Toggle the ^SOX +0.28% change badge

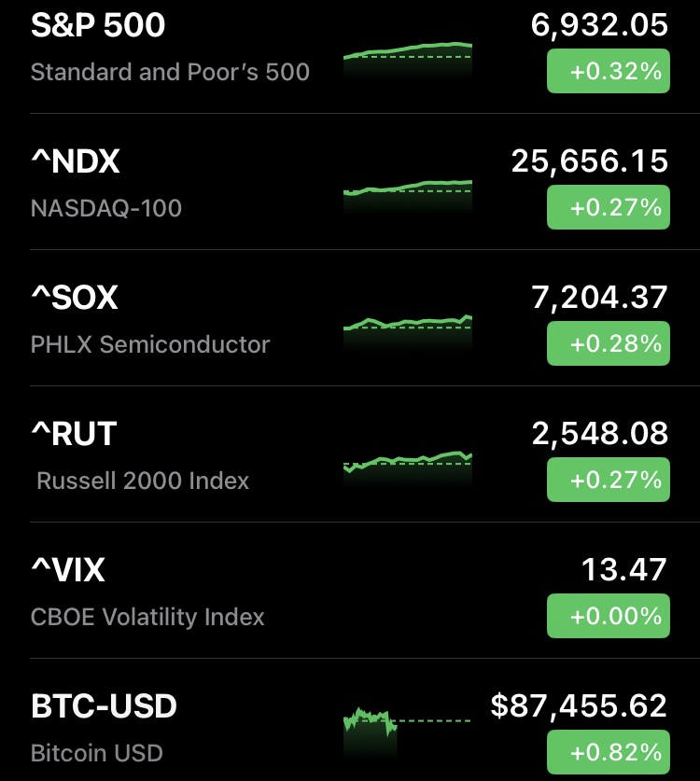click(x=608, y=344)
